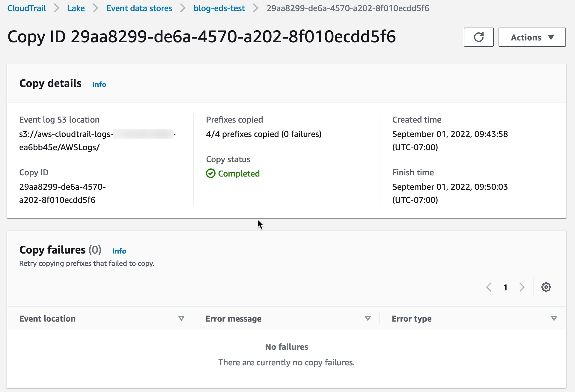Click the Error message column header
Screen dimensions: 575x392
[233, 319]
